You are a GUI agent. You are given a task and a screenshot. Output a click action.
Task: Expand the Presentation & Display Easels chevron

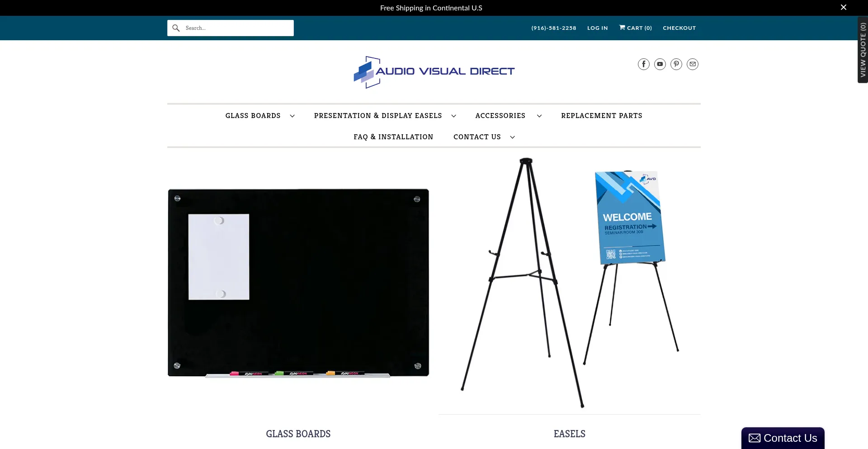453,116
